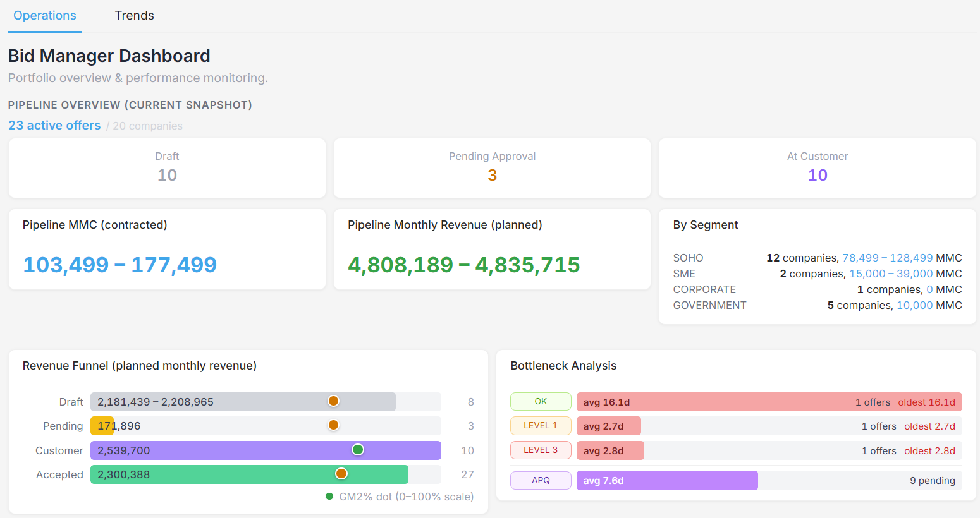Select the oldest 16.1d text
The width and height of the screenshot is (980, 518).
926,402
